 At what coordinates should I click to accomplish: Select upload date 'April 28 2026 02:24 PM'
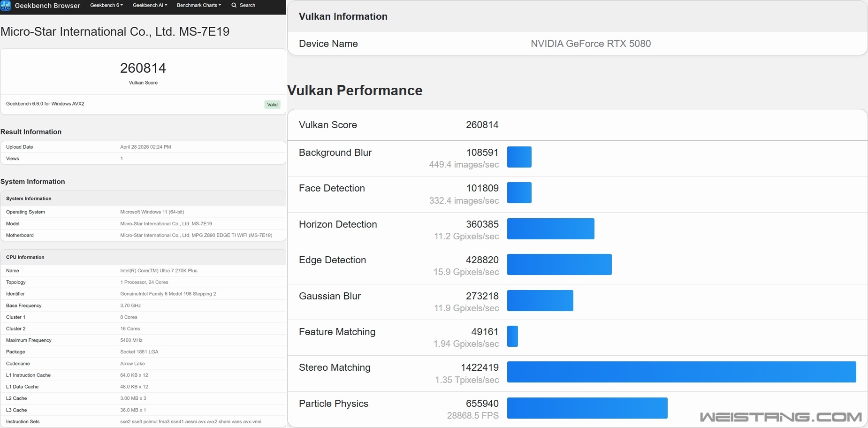coord(145,147)
